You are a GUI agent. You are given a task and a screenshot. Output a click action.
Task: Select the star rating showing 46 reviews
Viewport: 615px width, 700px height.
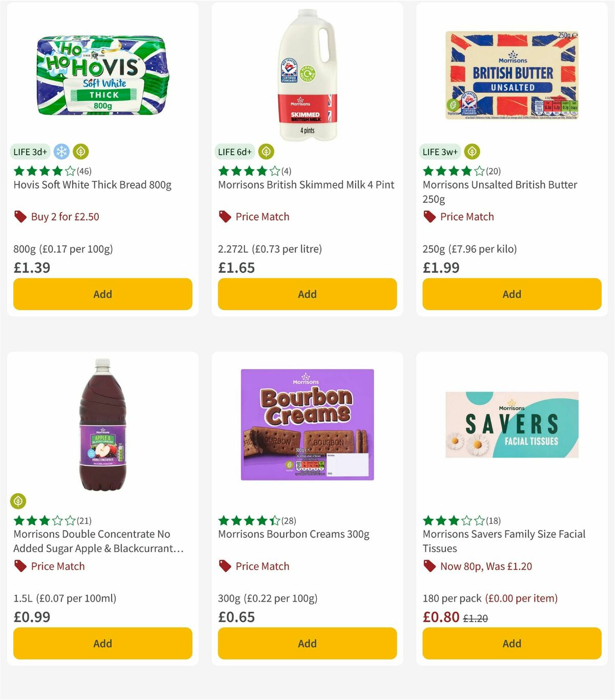[x=50, y=171]
